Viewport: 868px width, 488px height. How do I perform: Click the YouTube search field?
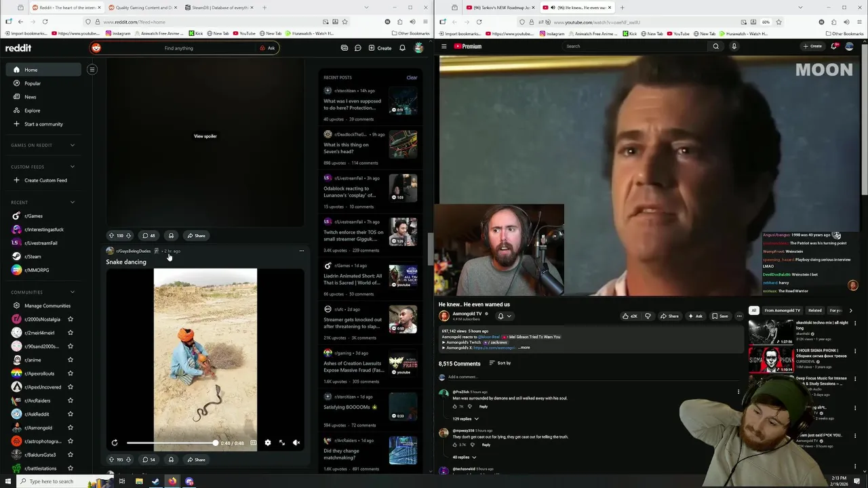[635, 46]
